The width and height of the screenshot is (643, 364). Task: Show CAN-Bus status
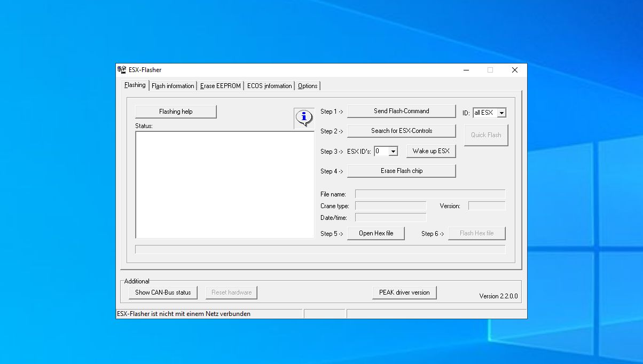click(x=163, y=292)
